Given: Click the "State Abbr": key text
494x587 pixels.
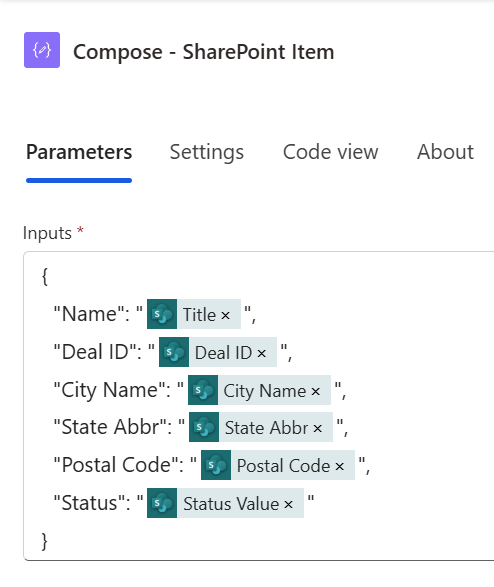Looking at the screenshot, I should (x=113, y=427).
